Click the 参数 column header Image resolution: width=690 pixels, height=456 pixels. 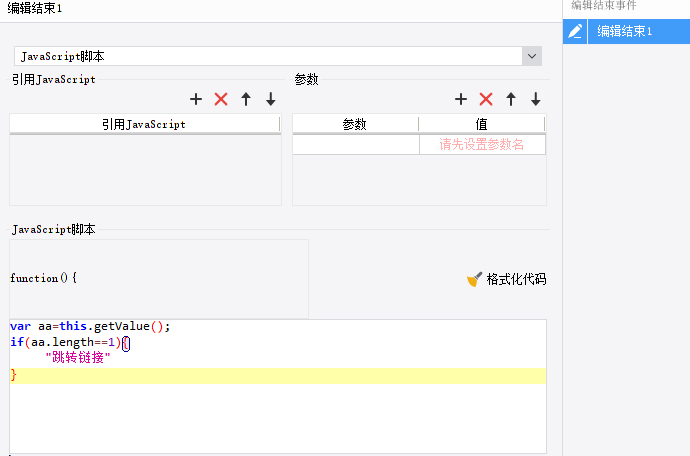(355, 124)
